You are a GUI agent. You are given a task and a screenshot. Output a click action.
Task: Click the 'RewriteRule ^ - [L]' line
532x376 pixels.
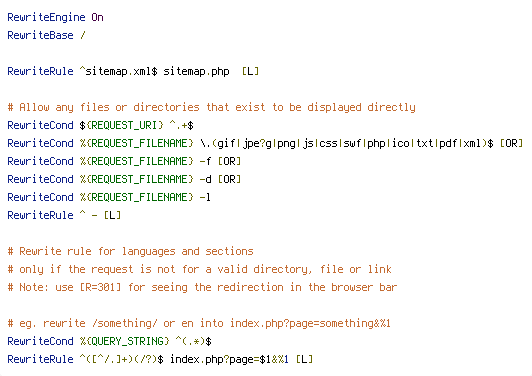pyautogui.click(x=64, y=215)
